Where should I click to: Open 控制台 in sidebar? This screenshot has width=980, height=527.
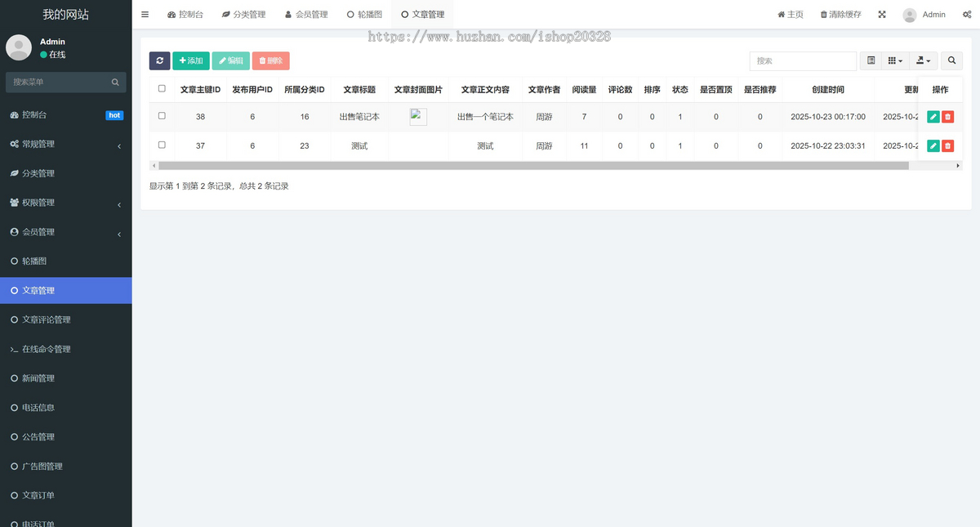click(x=65, y=115)
